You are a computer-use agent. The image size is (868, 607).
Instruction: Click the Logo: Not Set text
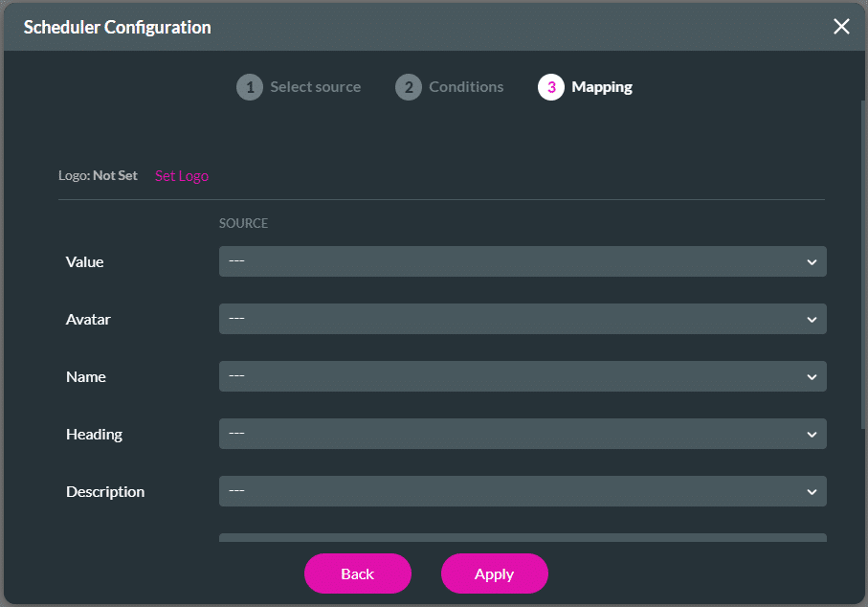pyautogui.click(x=98, y=176)
